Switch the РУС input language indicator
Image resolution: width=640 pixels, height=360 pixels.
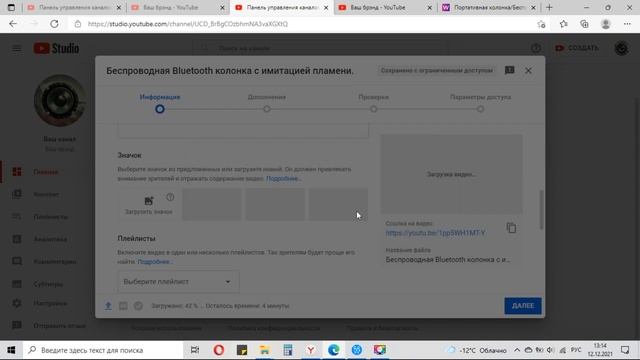[576, 350]
